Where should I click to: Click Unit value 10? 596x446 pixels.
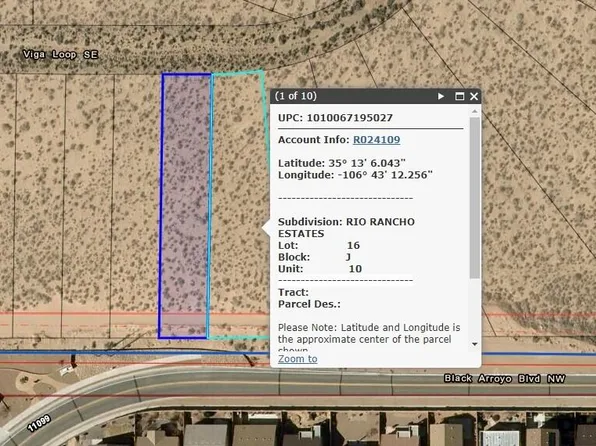pos(355,269)
